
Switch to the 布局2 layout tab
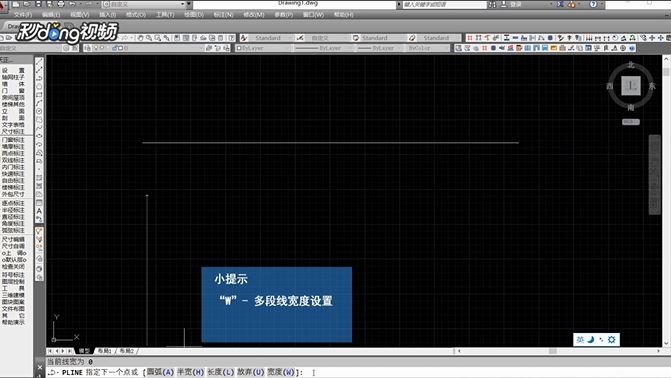[x=127, y=351]
